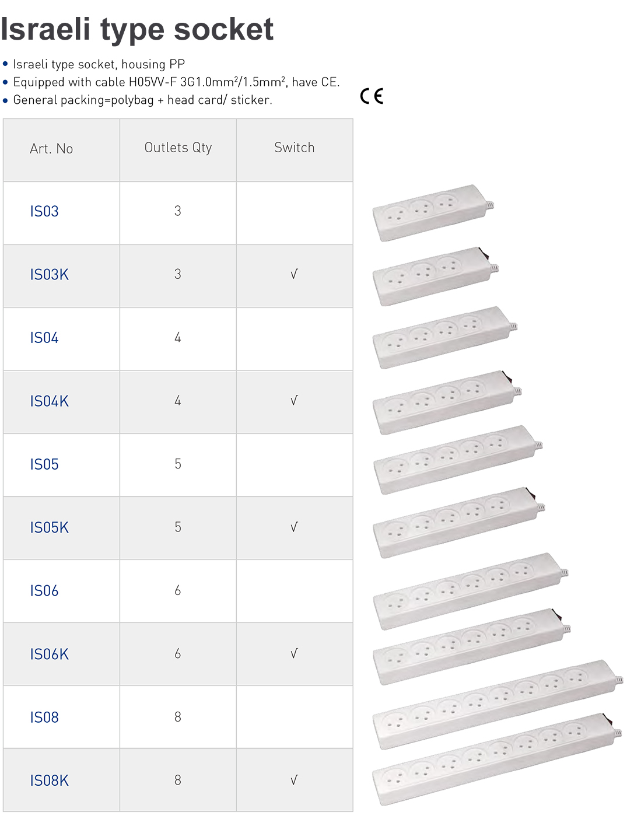Click the CE certification mark icon
The width and height of the screenshot is (634, 840).
pyautogui.click(x=372, y=96)
